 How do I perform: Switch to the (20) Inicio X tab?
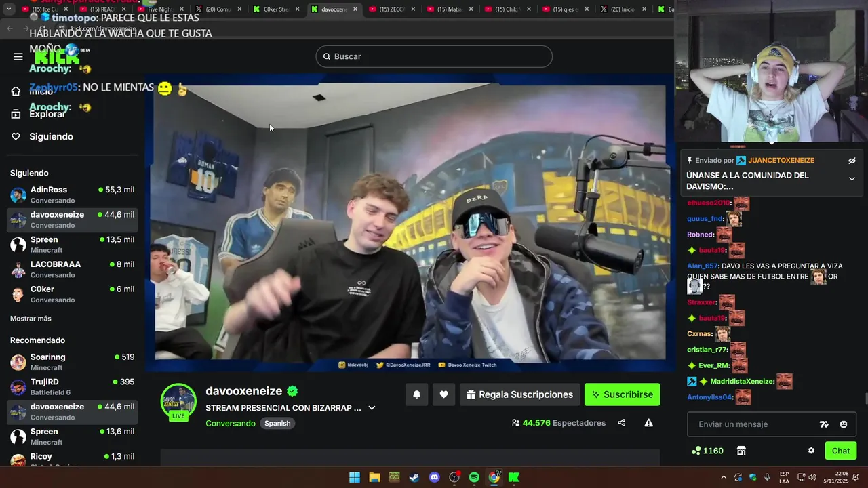pyautogui.click(x=624, y=9)
